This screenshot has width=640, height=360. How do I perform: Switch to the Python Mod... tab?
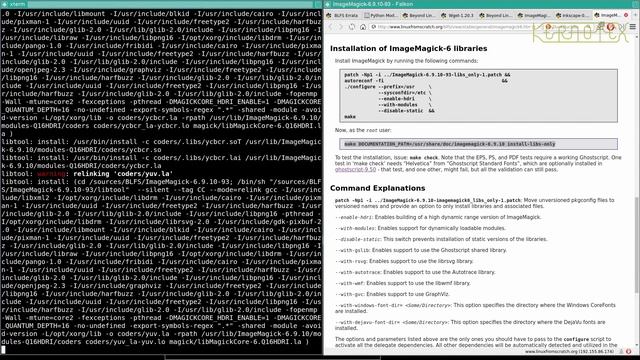[380, 16]
